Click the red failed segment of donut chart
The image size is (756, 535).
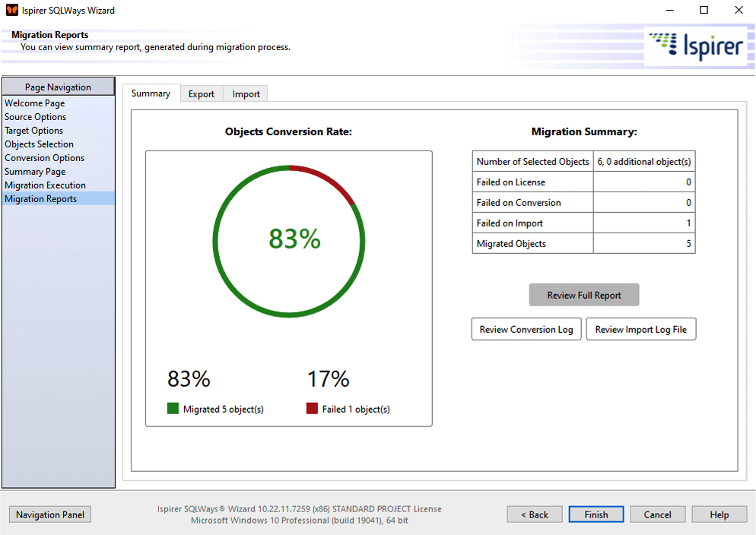click(328, 179)
